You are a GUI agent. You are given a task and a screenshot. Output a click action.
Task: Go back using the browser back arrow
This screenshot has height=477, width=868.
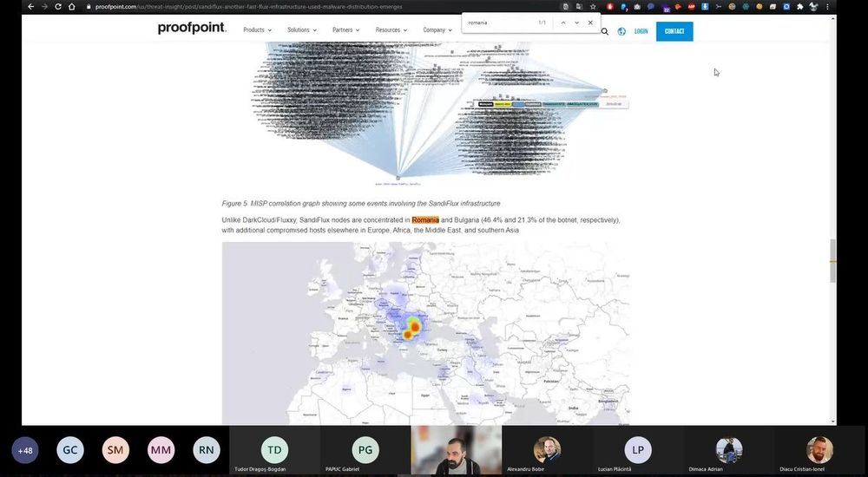[31, 7]
